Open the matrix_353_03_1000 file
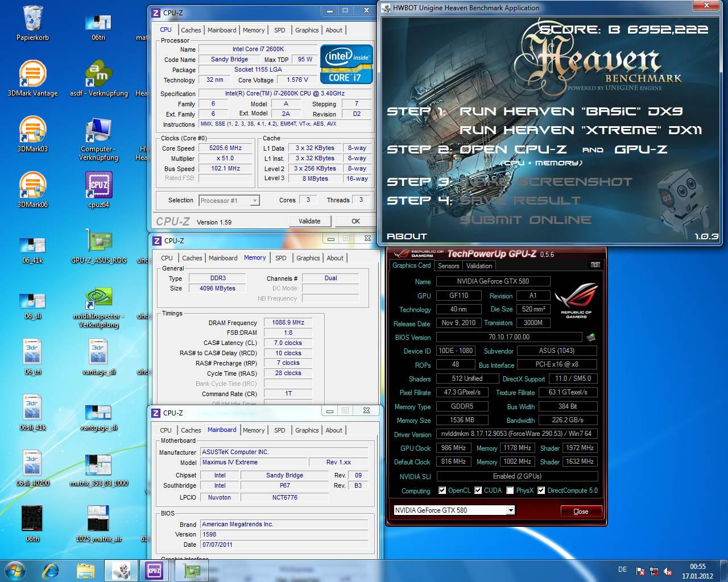The width and height of the screenshot is (728, 582). click(98, 471)
